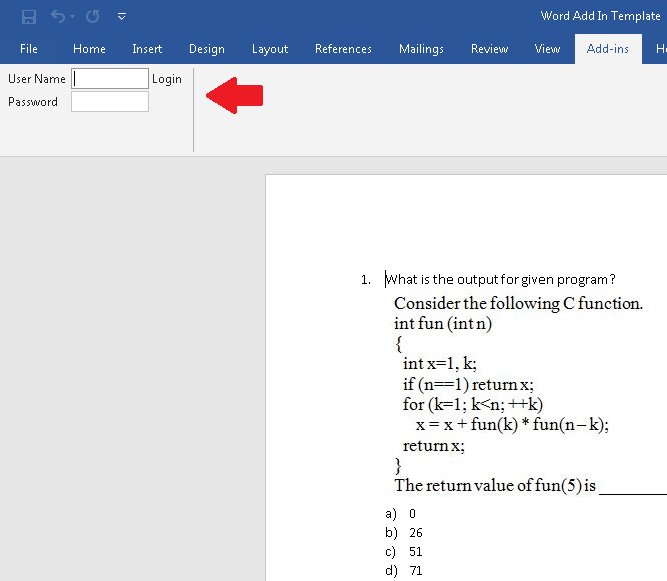Viewport: 667px width, 581px height.
Task: Open the Layout ribbon tab
Action: (270, 49)
